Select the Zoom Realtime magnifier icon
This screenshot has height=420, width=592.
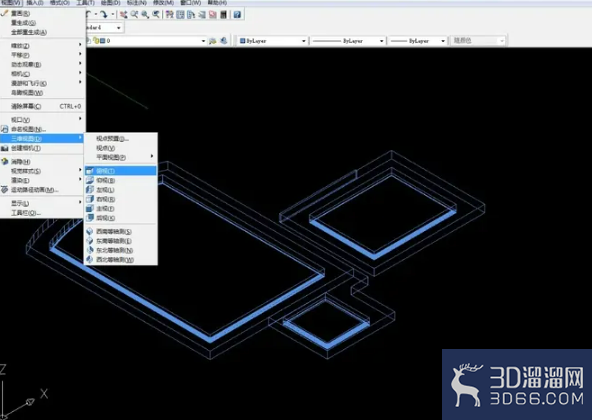[x=134, y=14]
